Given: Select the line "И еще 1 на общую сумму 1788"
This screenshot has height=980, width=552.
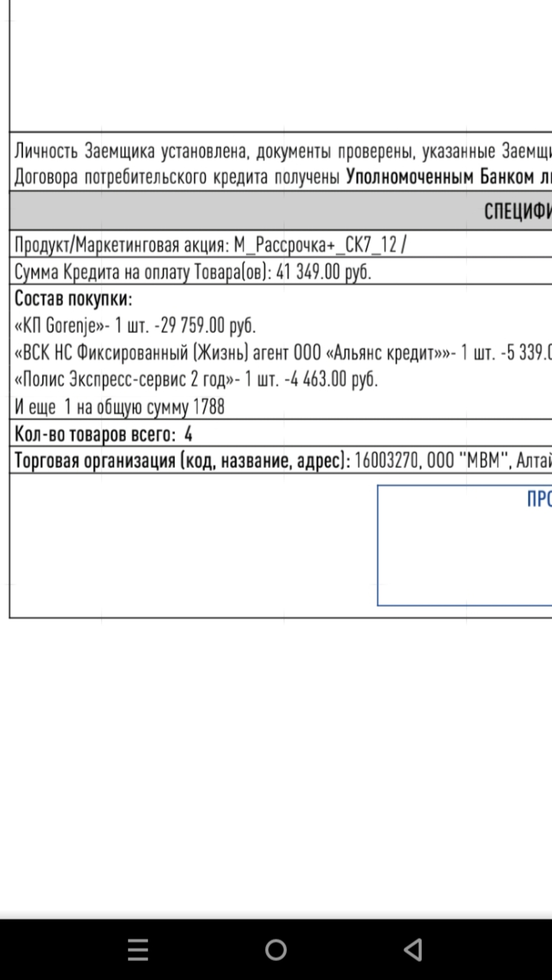Looking at the screenshot, I should pyautogui.click(x=119, y=407).
